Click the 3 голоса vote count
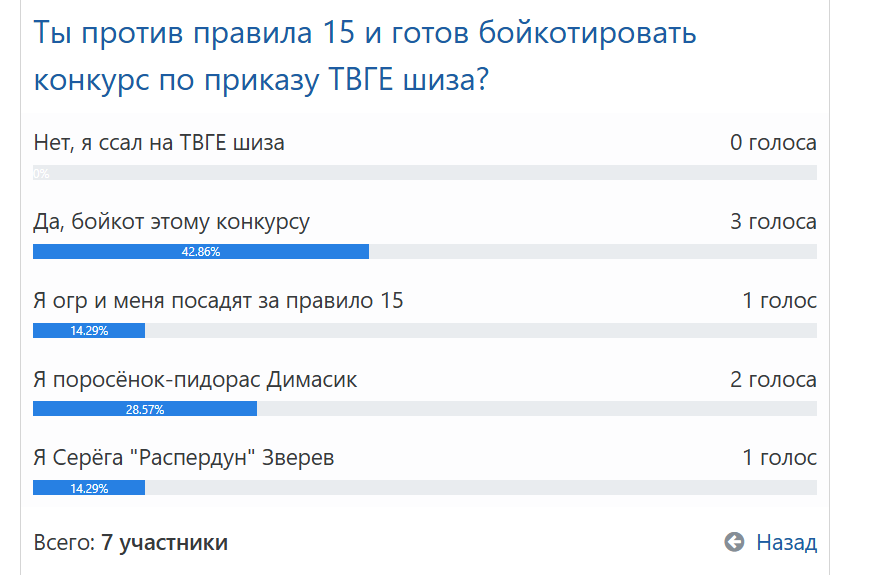Viewport: 872px width, 575px height. pyautogui.click(x=774, y=222)
